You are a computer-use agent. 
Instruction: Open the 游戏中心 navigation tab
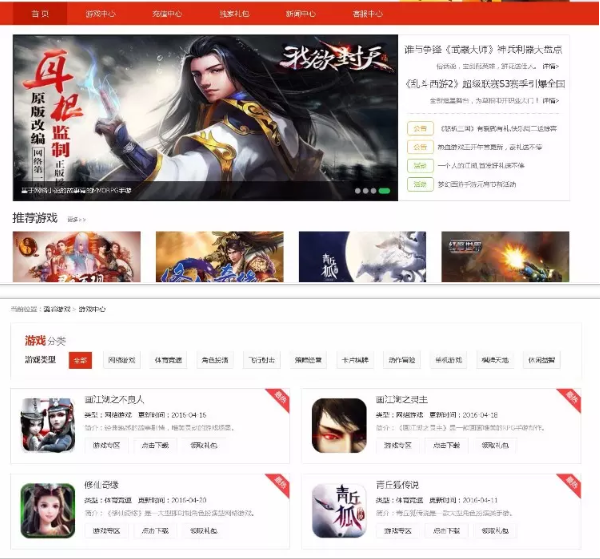[100, 14]
